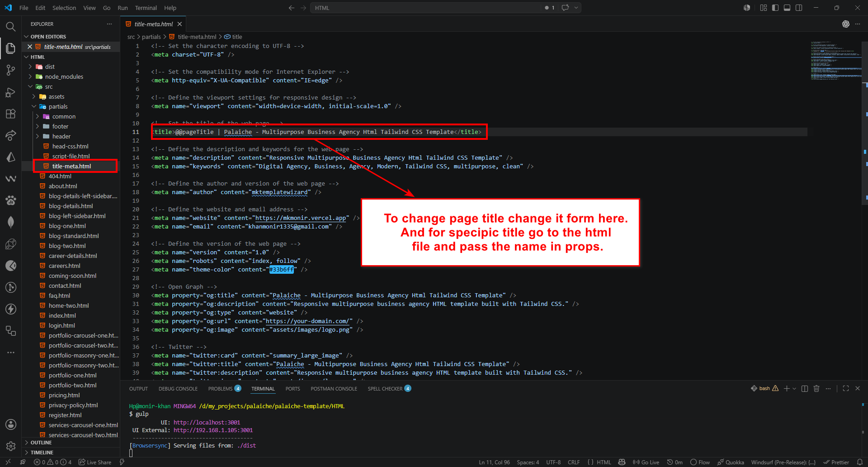Open the Accounts icon in activity bar

(x=10, y=424)
